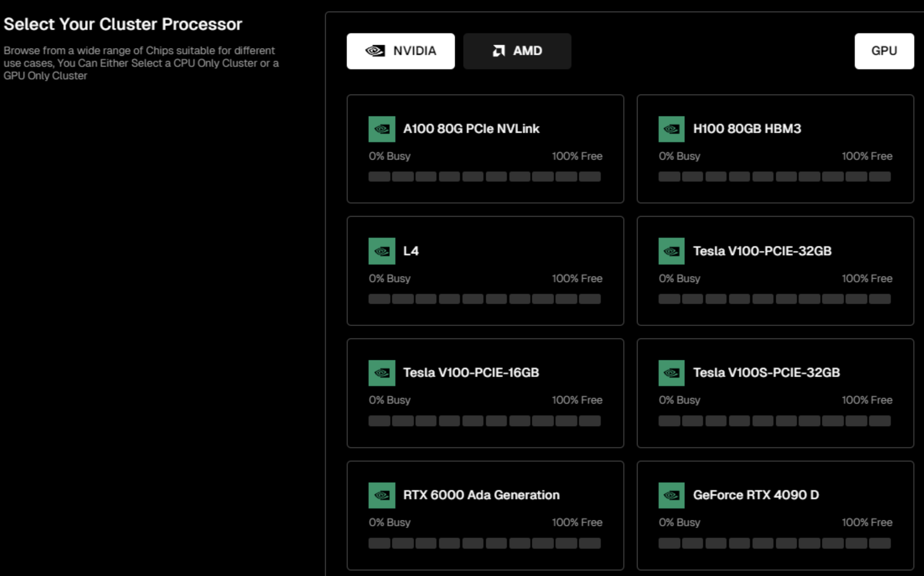Click the NVIDIA logo in the vendor tab
Image resolution: width=924 pixels, height=576 pixels.
coord(375,51)
